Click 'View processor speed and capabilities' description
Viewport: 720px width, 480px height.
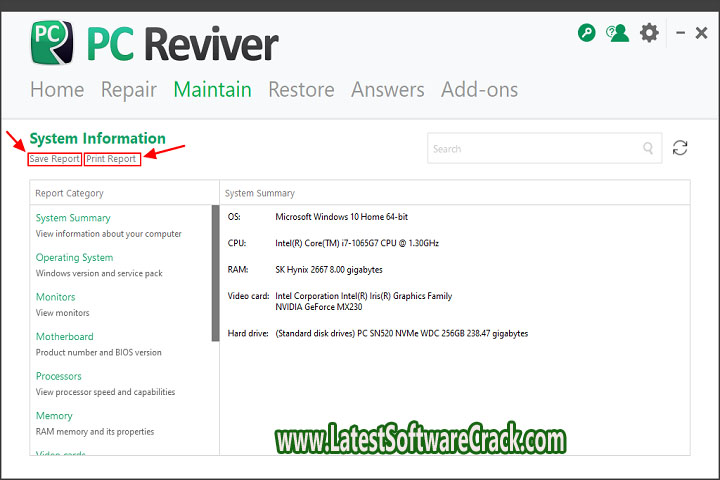106,392
